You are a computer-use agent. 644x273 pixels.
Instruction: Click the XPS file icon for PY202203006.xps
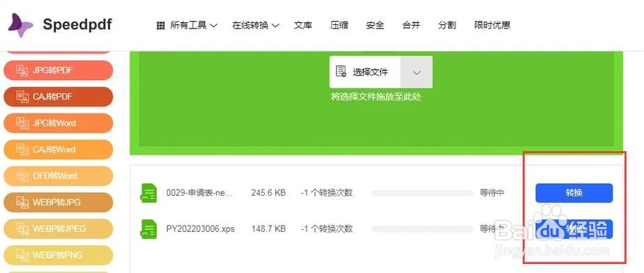coord(148,229)
